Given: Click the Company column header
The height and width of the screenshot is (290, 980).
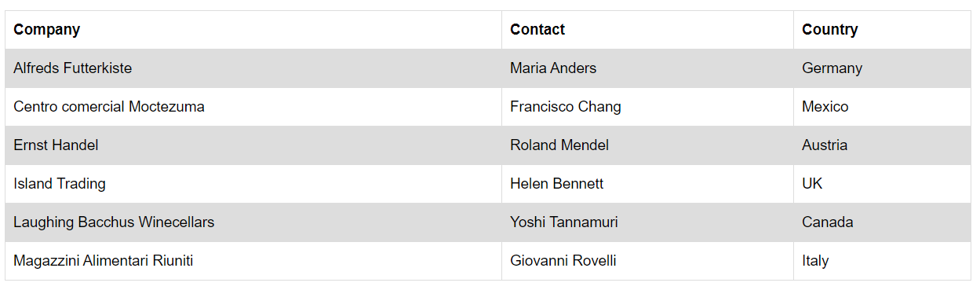Looking at the screenshot, I should click(x=253, y=30).
